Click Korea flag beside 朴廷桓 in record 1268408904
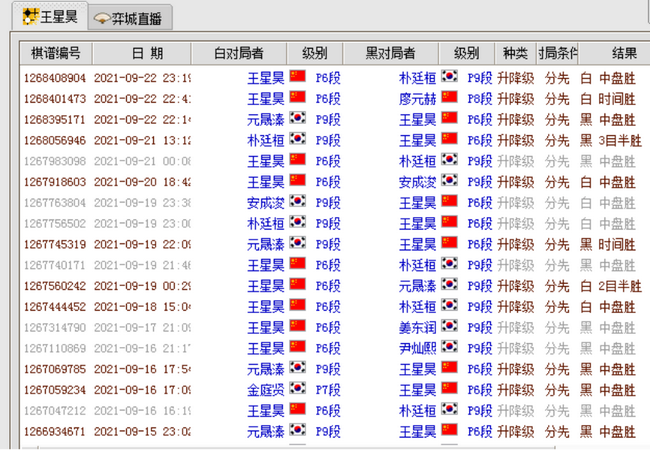The image size is (650, 450). click(x=449, y=77)
